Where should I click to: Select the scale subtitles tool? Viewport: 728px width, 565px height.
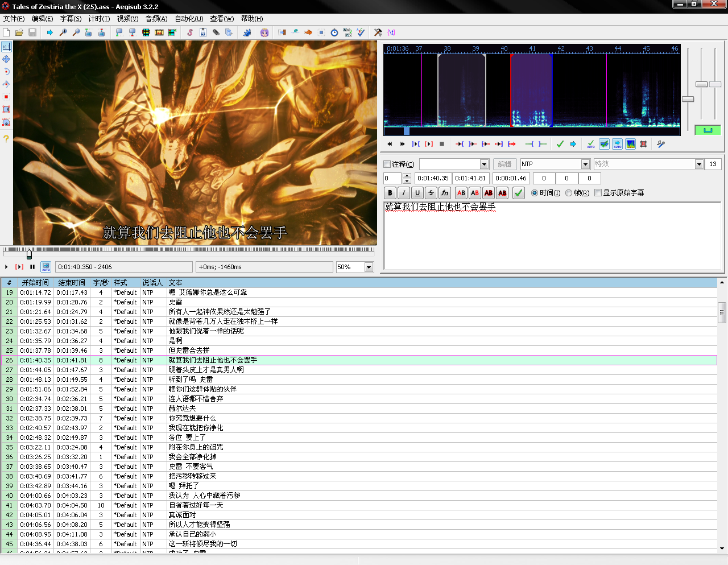6,97
